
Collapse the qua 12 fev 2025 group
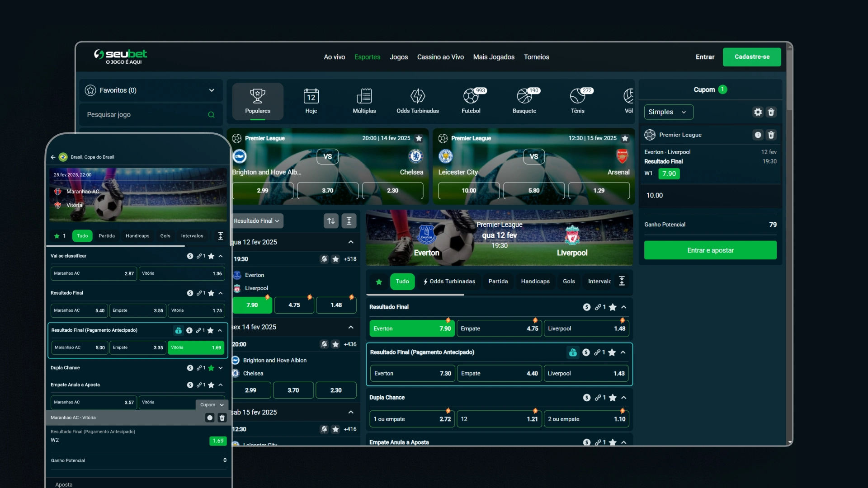tap(351, 242)
